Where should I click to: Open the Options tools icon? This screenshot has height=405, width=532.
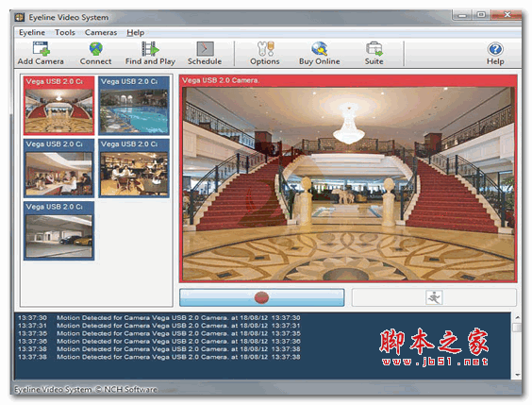click(x=265, y=48)
